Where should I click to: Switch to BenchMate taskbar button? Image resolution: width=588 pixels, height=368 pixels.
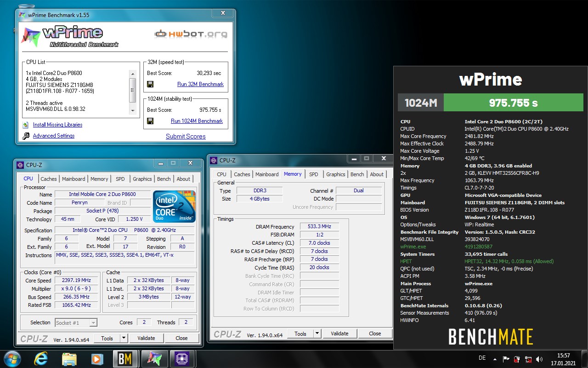(x=124, y=358)
